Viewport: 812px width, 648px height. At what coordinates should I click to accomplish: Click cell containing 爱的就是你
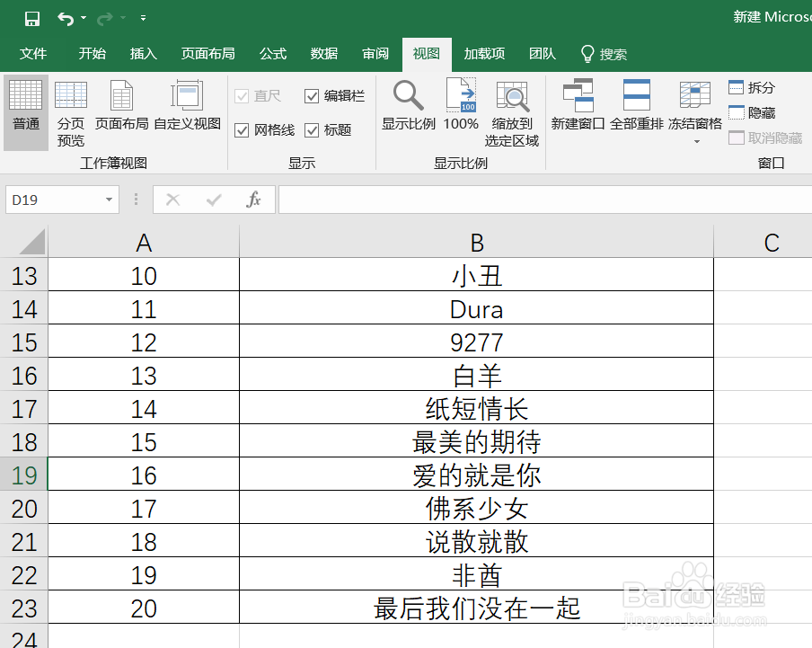(476, 475)
